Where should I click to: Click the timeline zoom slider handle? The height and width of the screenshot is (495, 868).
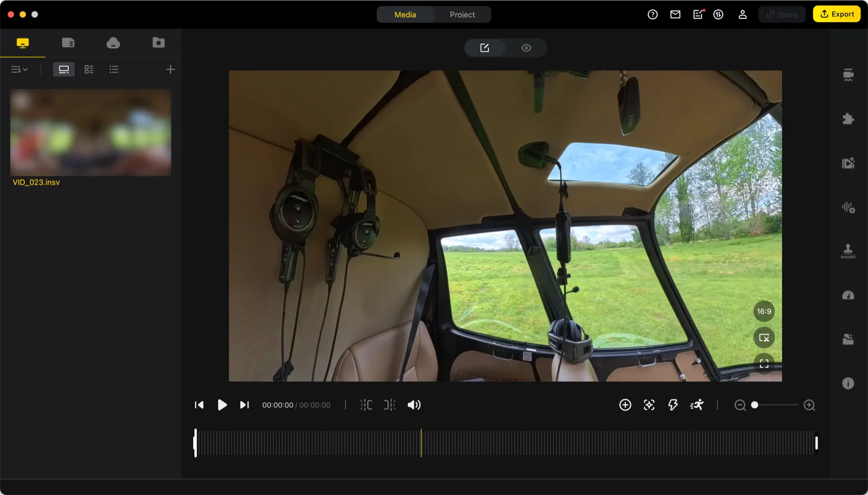(x=755, y=405)
